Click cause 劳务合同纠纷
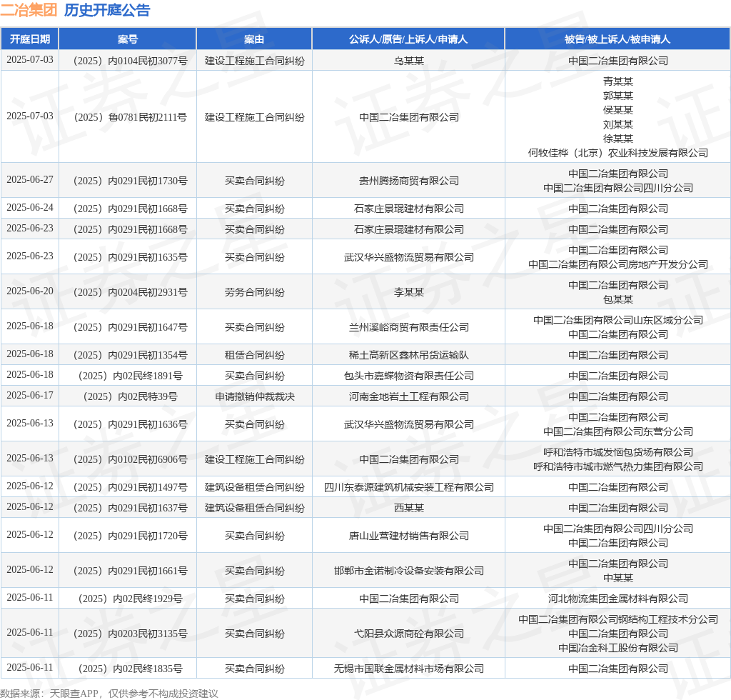This screenshot has height=700, width=731. [x=255, y=292]
